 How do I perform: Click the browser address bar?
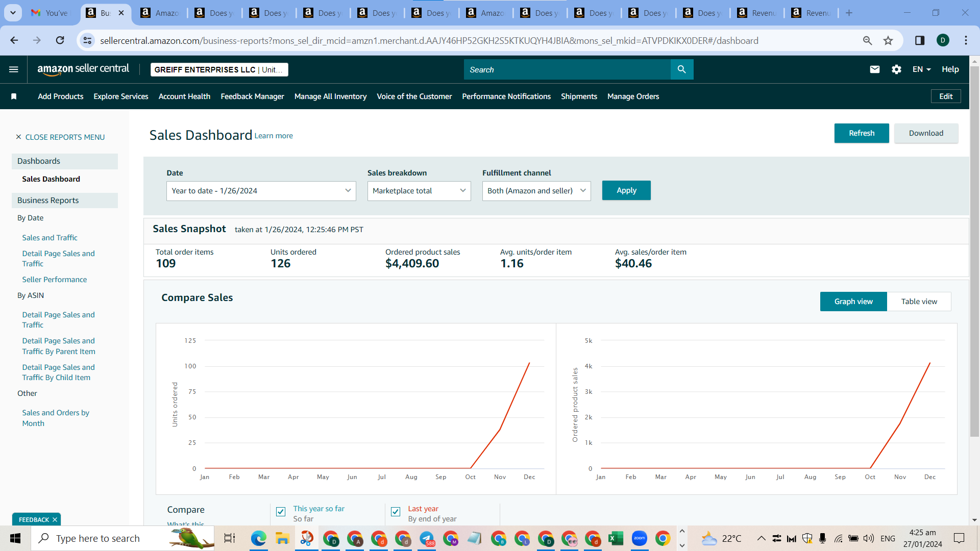429,40
